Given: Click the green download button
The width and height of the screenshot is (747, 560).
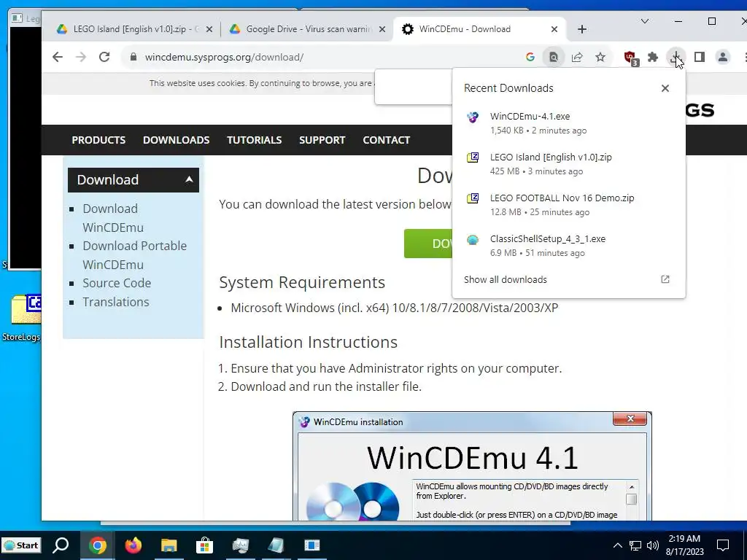Looking at the screenshot, I should point(428,244).
